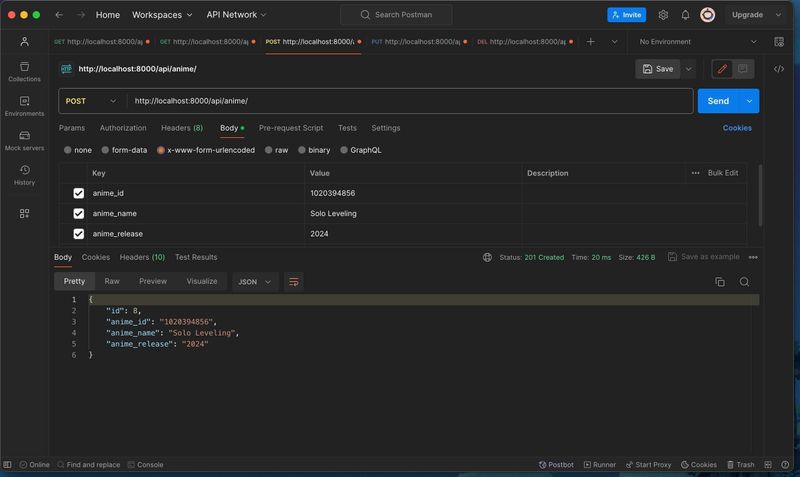Open the History sidebar panel
800x477 pixels.
click(24, 175)
